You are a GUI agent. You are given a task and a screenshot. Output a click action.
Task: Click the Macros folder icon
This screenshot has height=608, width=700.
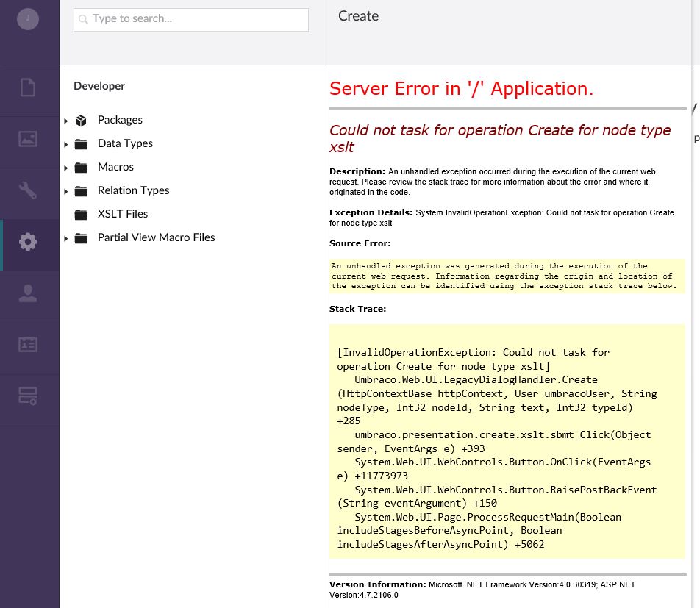pyautogui.click(x=81, y=168)
